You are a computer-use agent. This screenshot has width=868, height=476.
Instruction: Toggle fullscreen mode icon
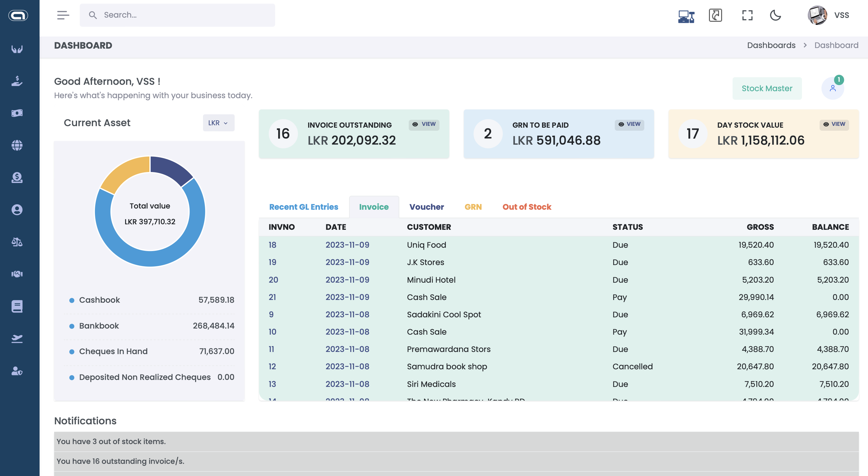point(747,15)
